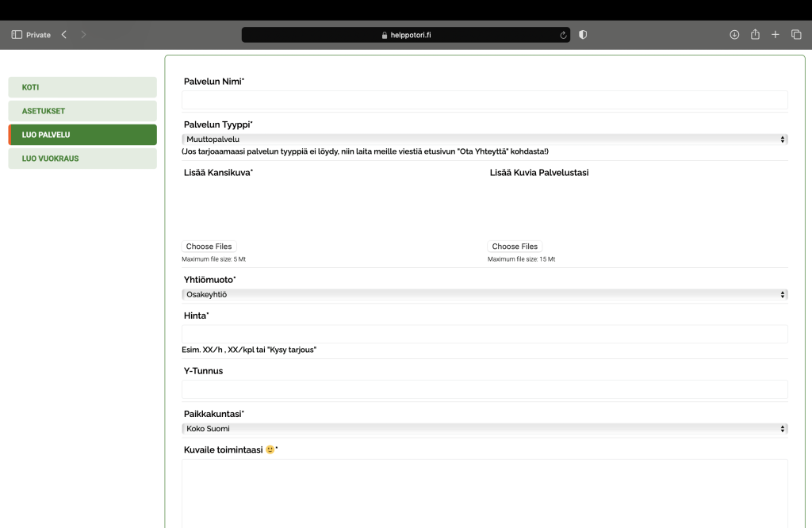Select LUO VUOKRAUS in the sidebar
Viewport: 812px width, 528px height.
[x=82, y=159]
